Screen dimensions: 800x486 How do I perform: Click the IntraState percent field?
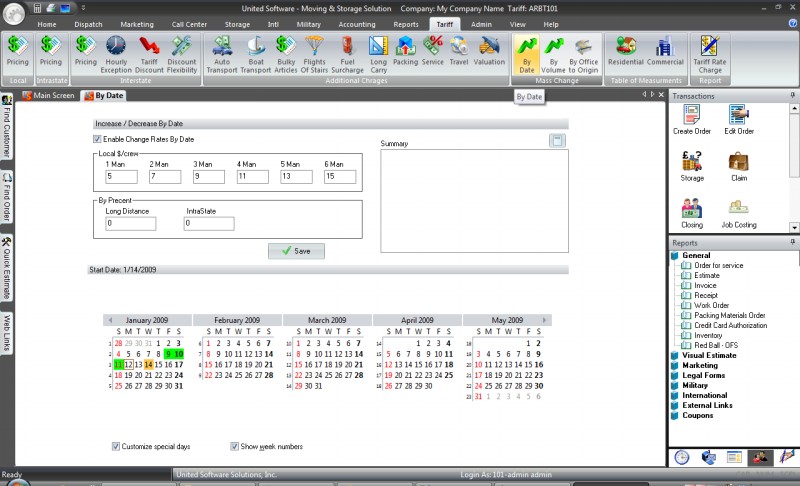point(209,223)
